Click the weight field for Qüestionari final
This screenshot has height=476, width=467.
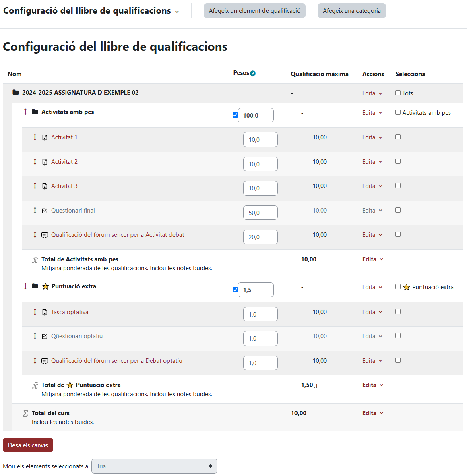coord(260,213)
